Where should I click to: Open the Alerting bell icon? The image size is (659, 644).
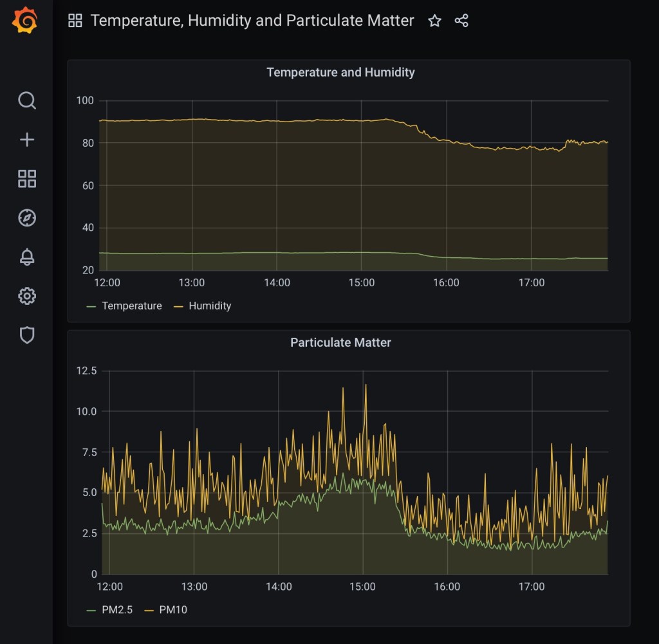[27, 257]
